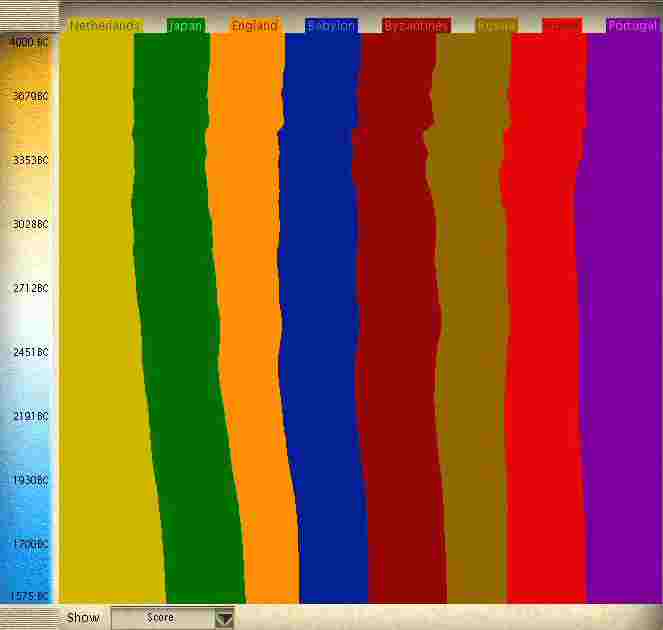The width and height of the screenshot is (663, 630).
Task: Pick the Russia legend label
Action: click(x=496, y=26)
